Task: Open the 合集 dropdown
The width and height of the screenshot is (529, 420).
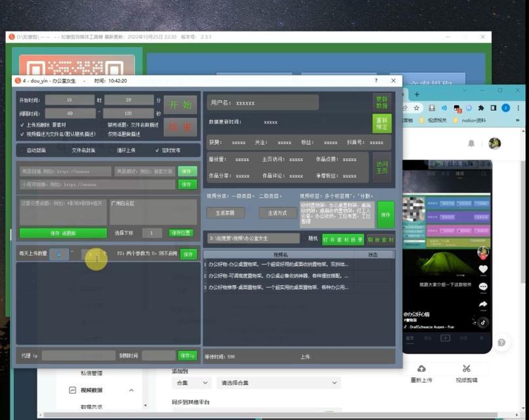Action: click(x=191, y=383)
